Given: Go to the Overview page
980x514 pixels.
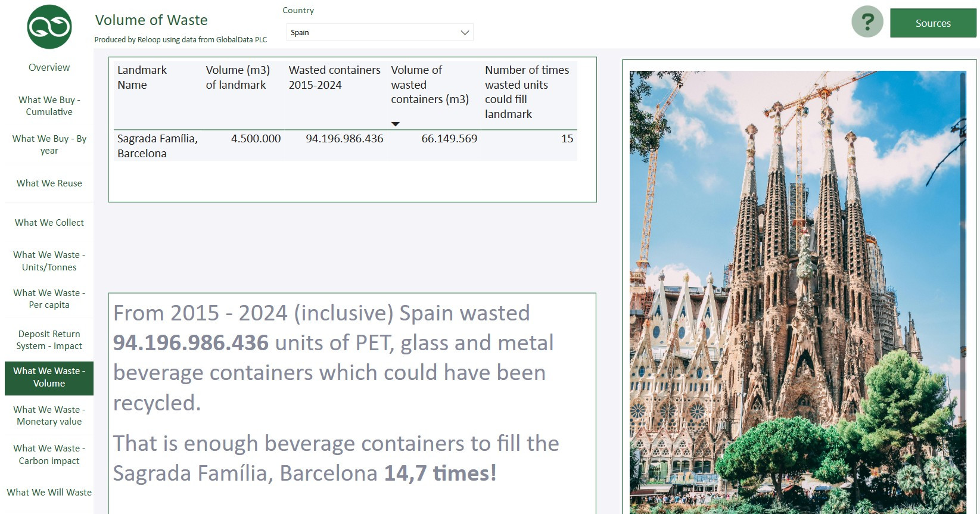Looking at the screenshot, I should [x=49, y=67].
